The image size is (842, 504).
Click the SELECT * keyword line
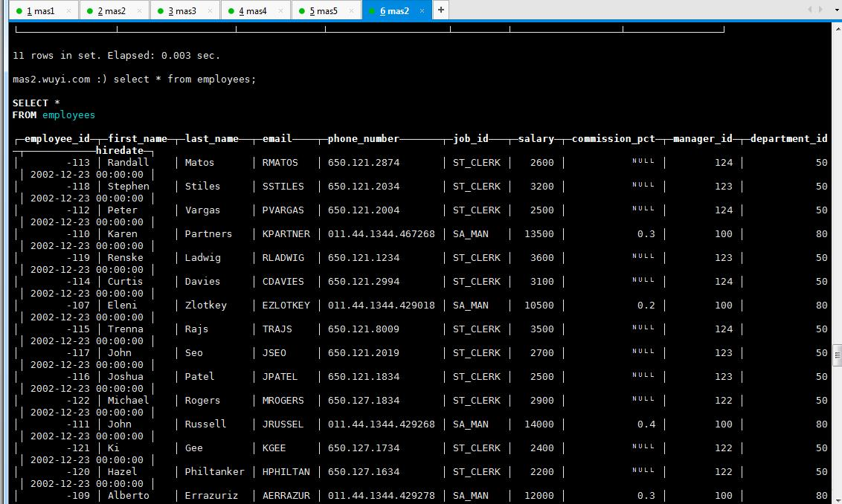click(x=36, y=103)
